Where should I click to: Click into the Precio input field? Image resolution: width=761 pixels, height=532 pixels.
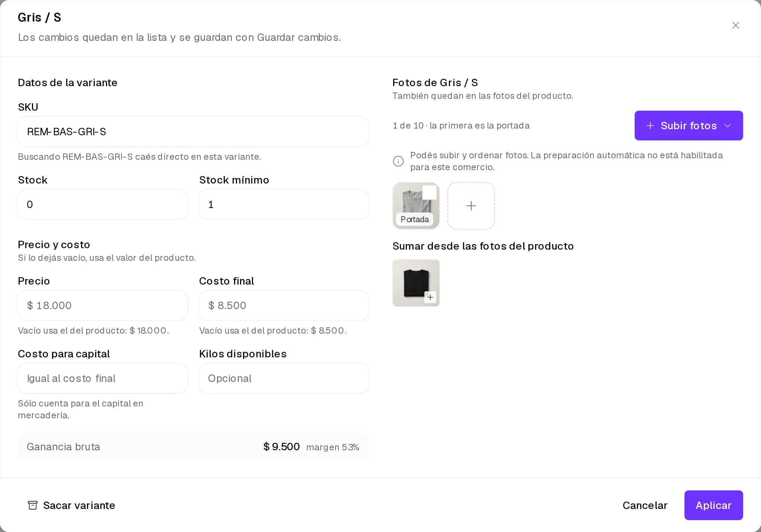coord(103,305)
